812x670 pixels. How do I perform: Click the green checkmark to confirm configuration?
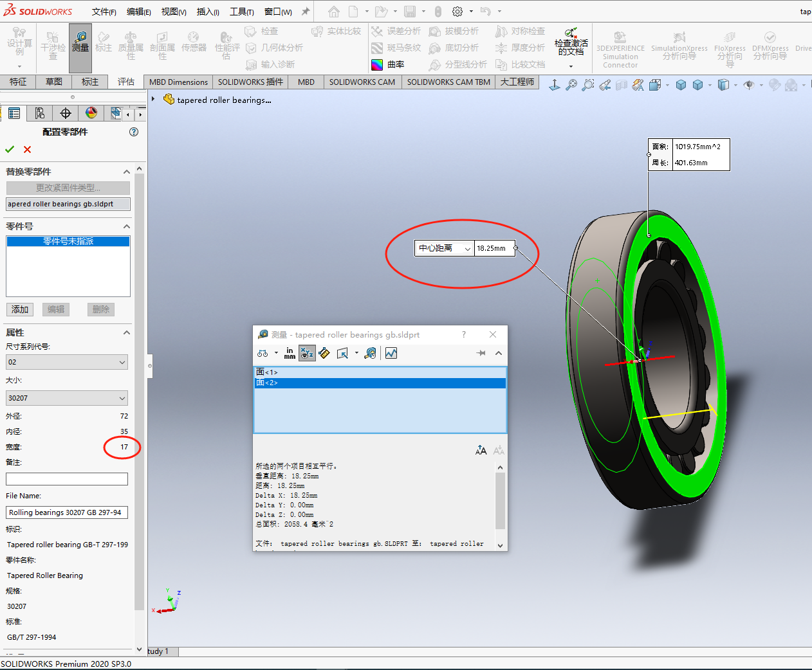tap(10, 149)
